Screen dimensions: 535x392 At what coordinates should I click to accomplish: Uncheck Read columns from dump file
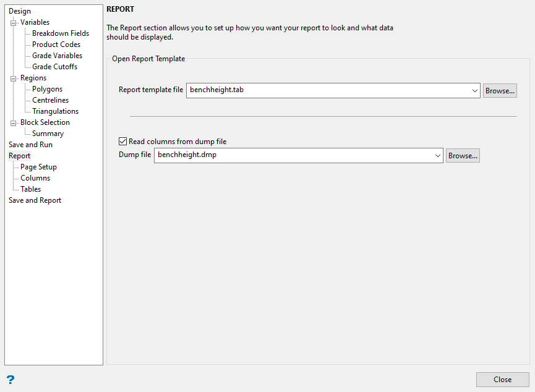[x=122, y=142]
